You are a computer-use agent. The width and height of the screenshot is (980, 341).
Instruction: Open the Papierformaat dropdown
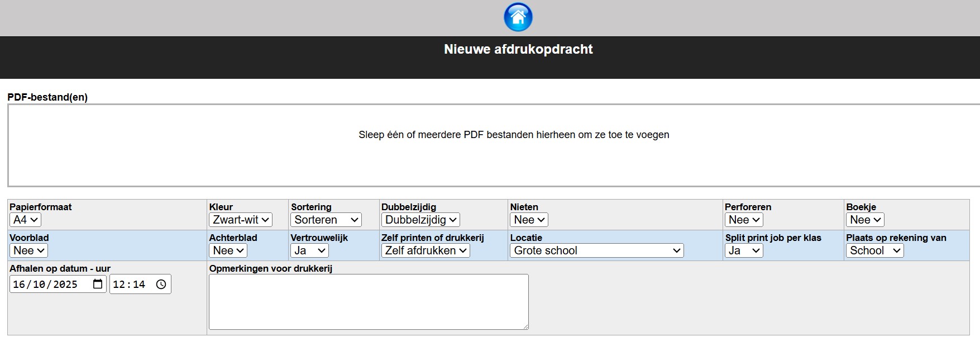pos(25,220)
